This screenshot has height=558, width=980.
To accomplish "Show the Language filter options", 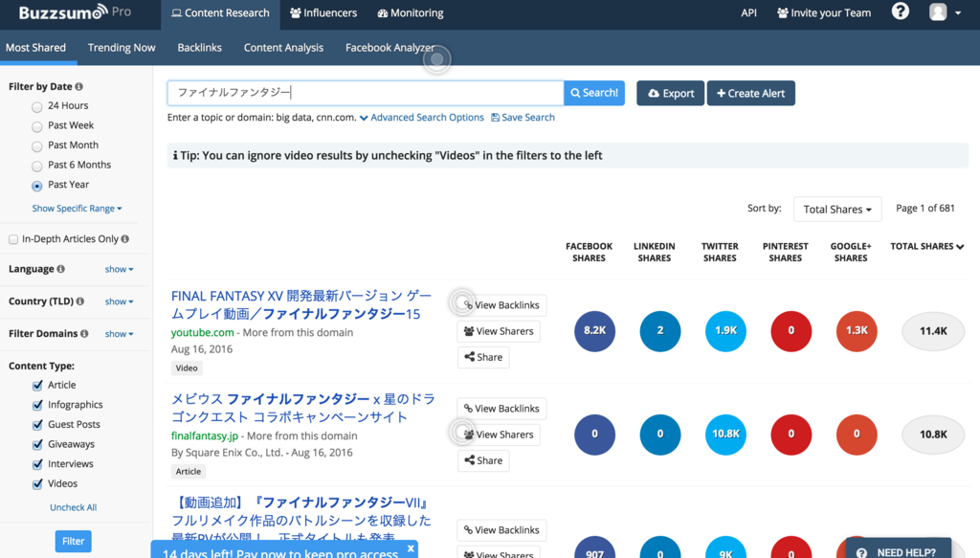I will (x=119, y=269).
